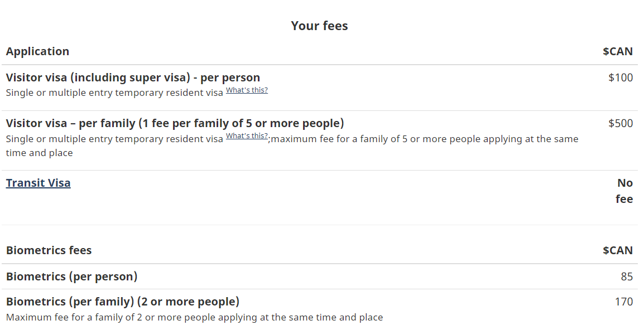Click the "No fee" transit visa amount
The image size is (644, 330).
[624, 191]
